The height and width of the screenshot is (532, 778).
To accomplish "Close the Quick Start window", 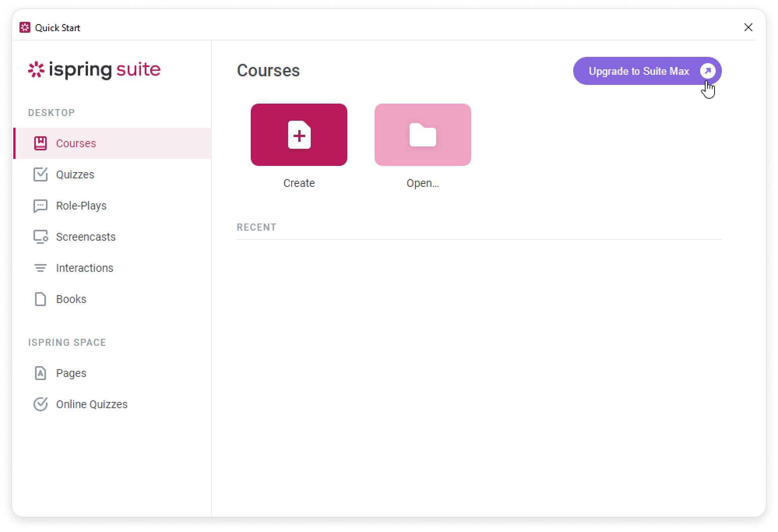I will tap(748, 27).
